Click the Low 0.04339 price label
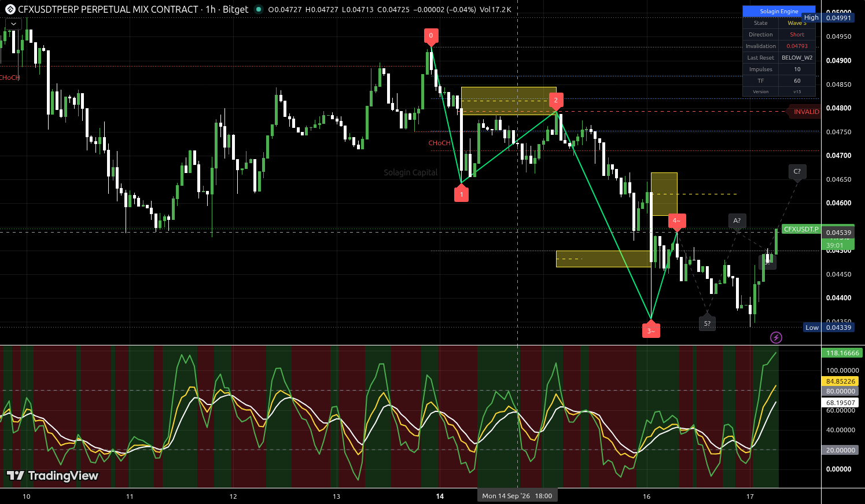The image size is (865, 504). 829,328
